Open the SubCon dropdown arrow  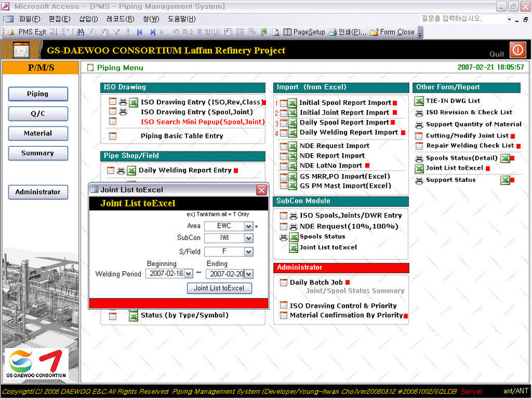click(x=248, y=239)
